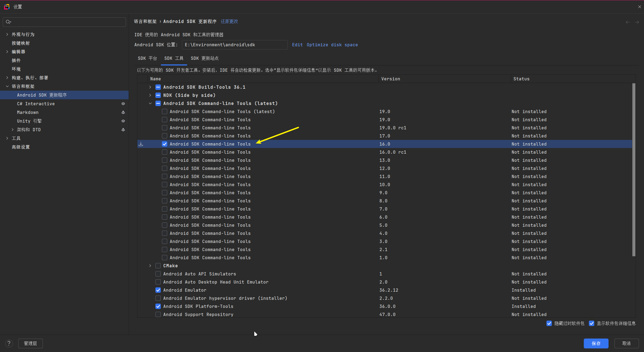Click the download icon on the 16.0 row
Image resolution: width=644 pixels, height=352 pixels.
141,144
